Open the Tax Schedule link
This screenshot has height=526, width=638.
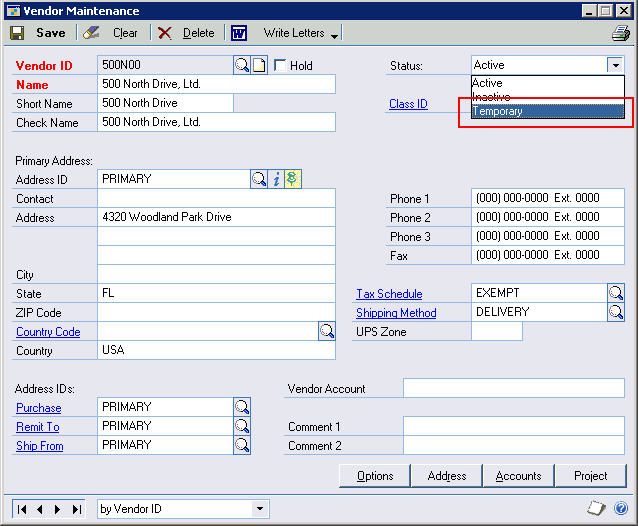(x=389, y=294)
